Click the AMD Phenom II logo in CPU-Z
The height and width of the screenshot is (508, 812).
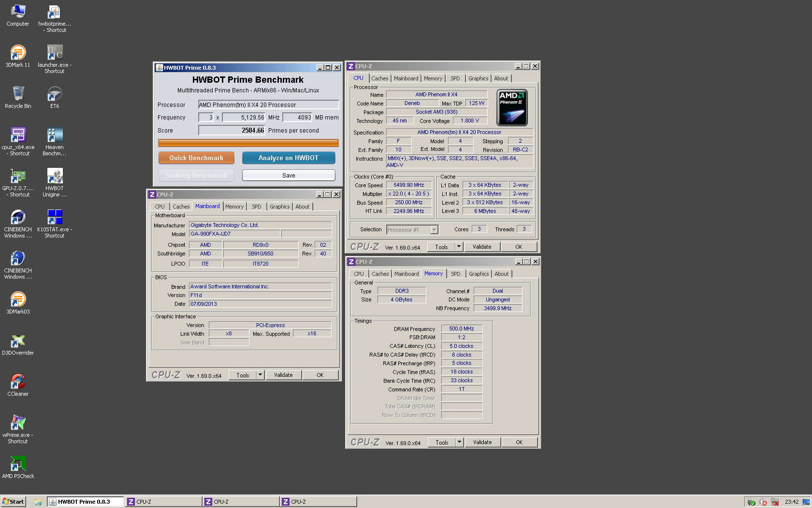click(512, 107)
